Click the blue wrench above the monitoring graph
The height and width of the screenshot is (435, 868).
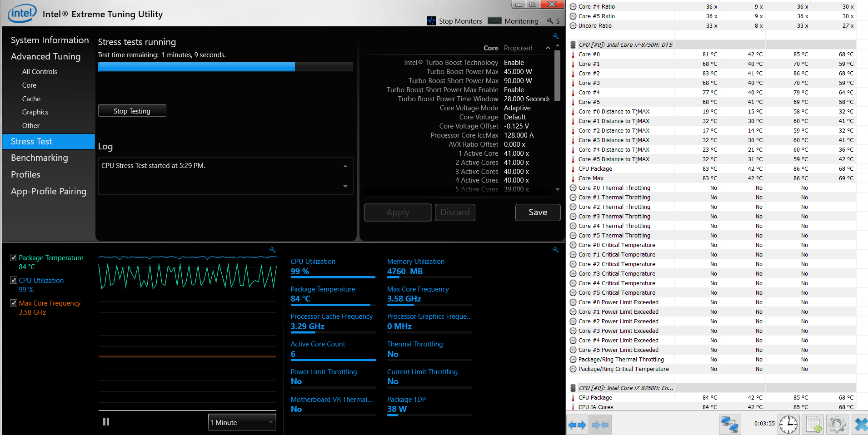click(273, 250)
